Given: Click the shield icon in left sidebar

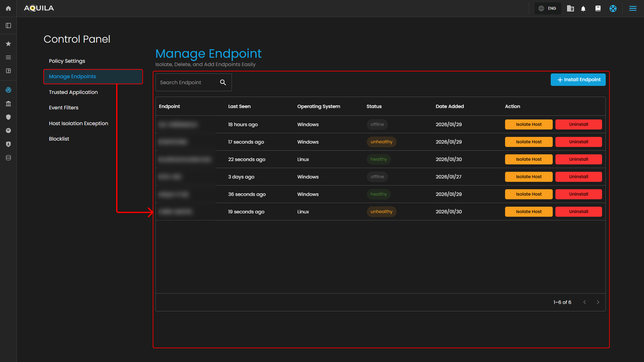Looking at the screenshot, I should click(x=8, y=117).
